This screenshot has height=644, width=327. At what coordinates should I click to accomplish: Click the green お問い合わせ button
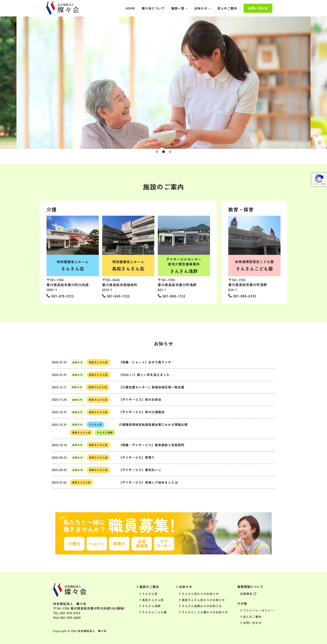pyautogui.click(x=258, y=8)
